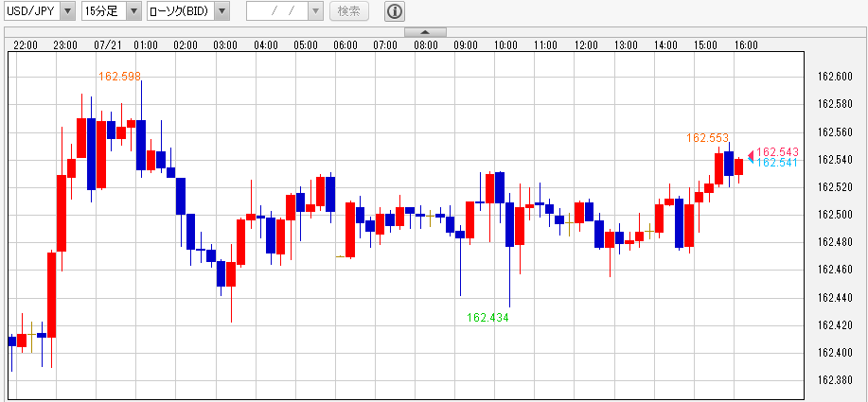
Task: Click the 07/21 date label on time axis
Action: (x=108, y=45)
